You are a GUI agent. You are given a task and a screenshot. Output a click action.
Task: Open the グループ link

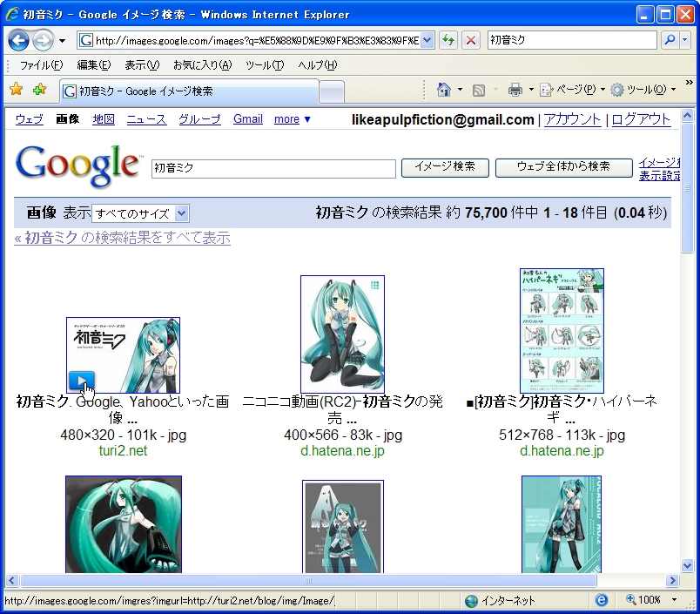coord(199,119)
